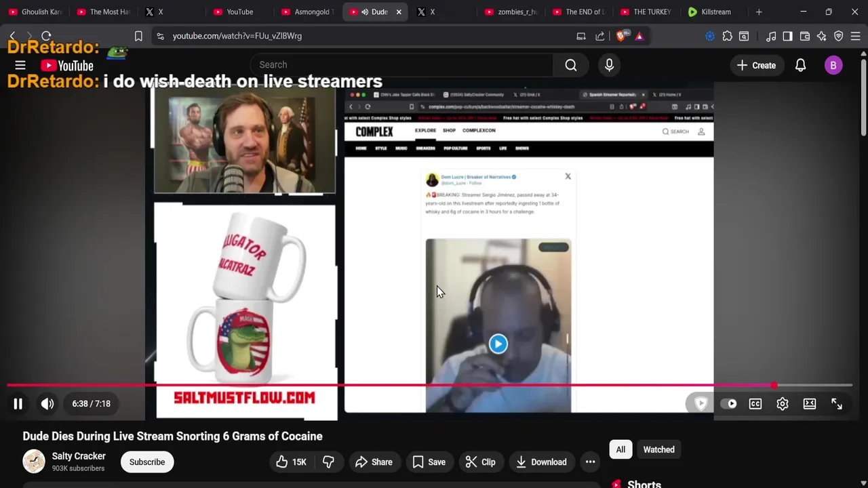868x488 pixels.
Task: Click the video title text
Action: [x=172, y=436]
